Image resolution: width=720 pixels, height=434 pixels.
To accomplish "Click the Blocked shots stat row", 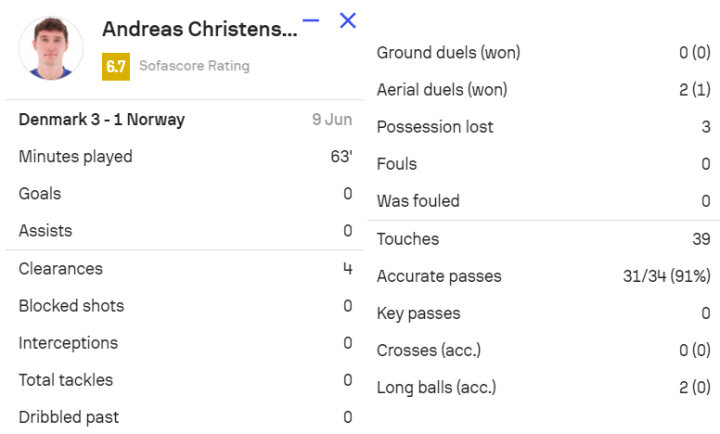I will click(x=185, y=306).
